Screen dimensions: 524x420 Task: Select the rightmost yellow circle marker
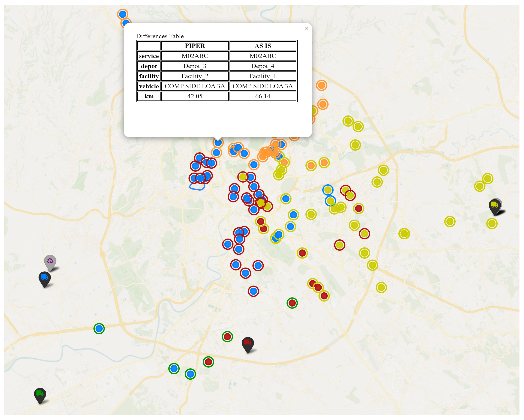point(492,224)
